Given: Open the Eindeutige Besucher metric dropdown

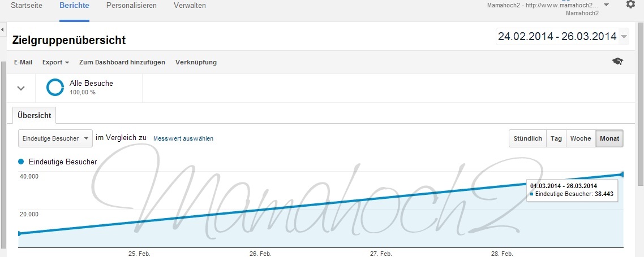Looking at the screenshot, I should [55, 138].
